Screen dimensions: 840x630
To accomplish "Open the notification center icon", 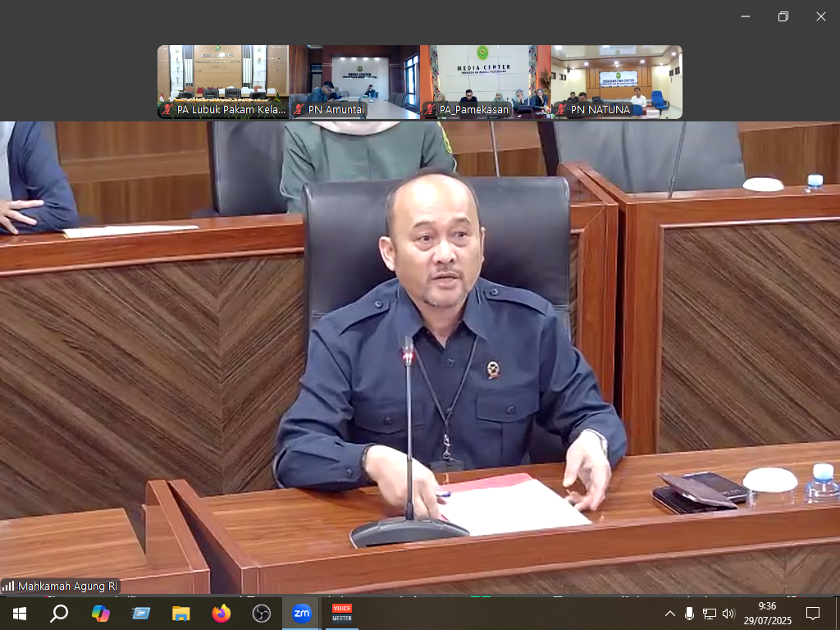I will pyautogui.click(x=813, y=613).
